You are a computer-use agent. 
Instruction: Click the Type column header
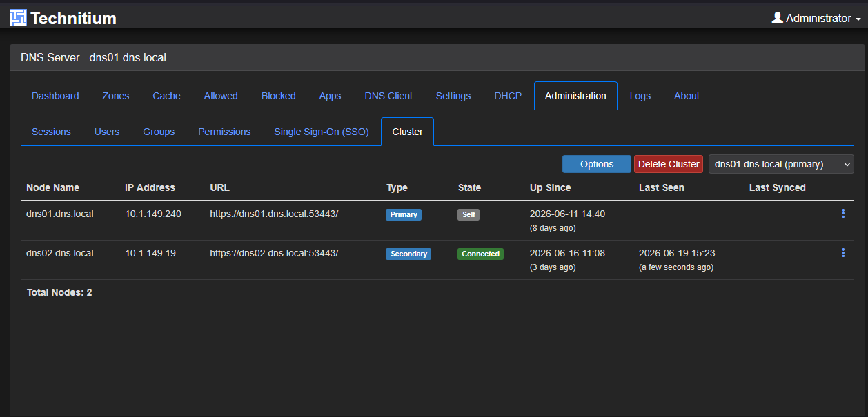(397, 187)
